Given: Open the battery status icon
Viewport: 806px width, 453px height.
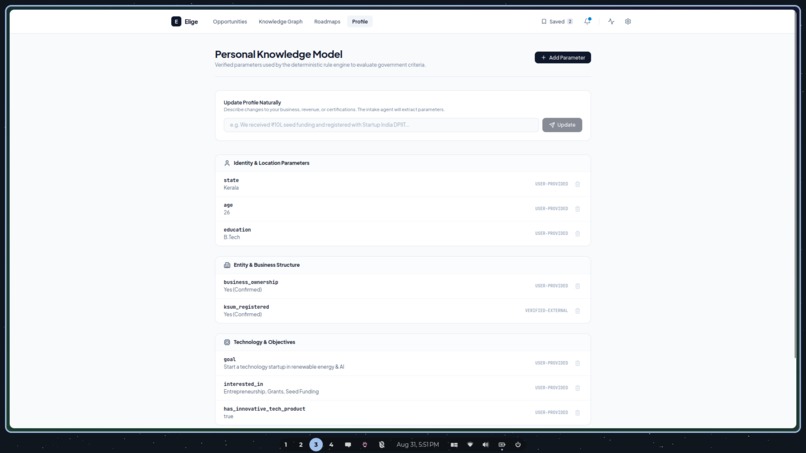Looking at the screenshot, I should click(x=502, y=445).
